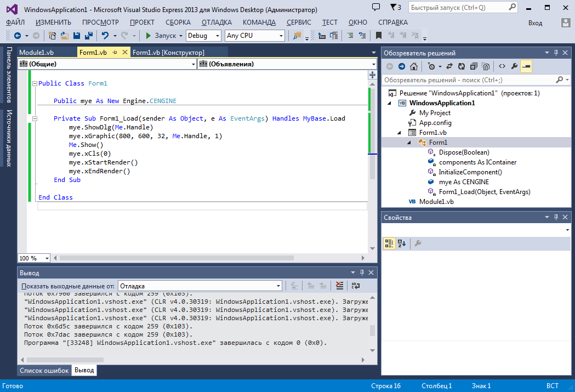The width and height of the screenshot is (575, 392).
Task: Open the Debug configuration dropdown
Action: coord(216,36)
